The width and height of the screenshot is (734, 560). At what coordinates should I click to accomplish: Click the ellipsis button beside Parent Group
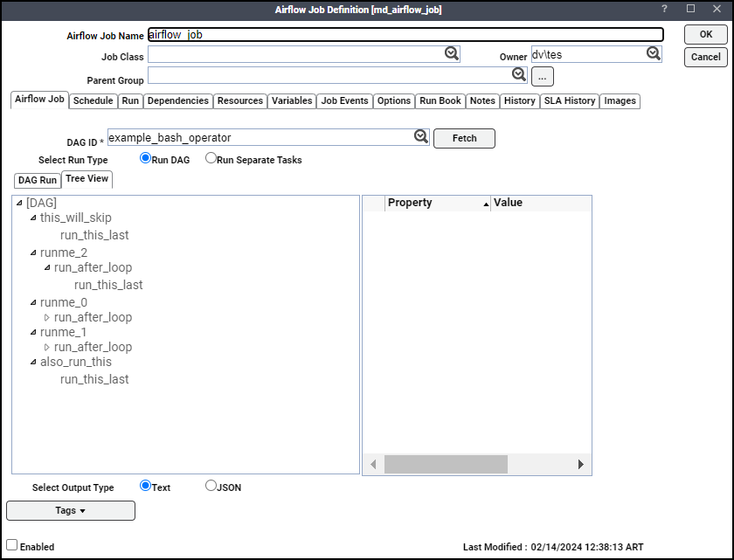coord(543,77)
